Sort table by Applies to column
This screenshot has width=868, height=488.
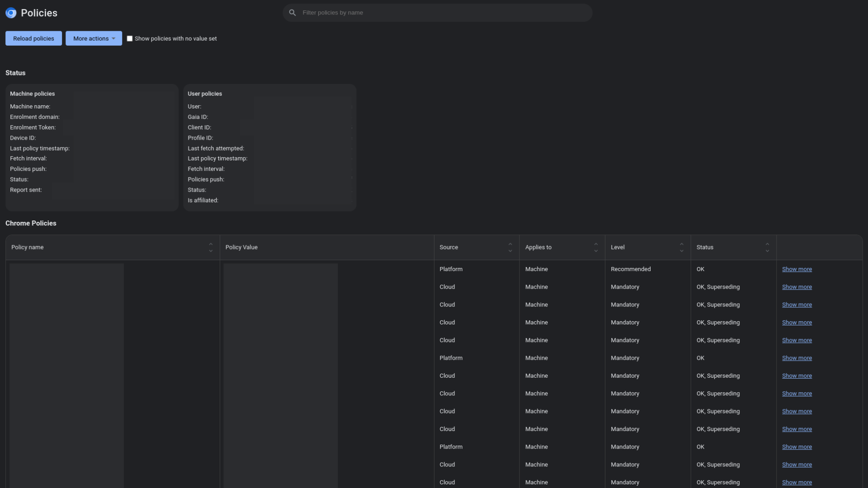pyautogui.click(x=596, y=247)
